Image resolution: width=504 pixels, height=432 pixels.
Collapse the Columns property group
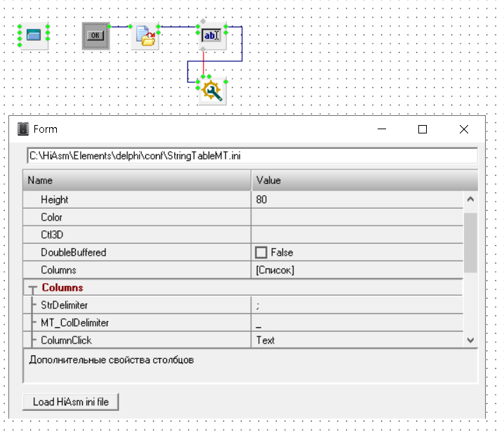tap(32, 289)
